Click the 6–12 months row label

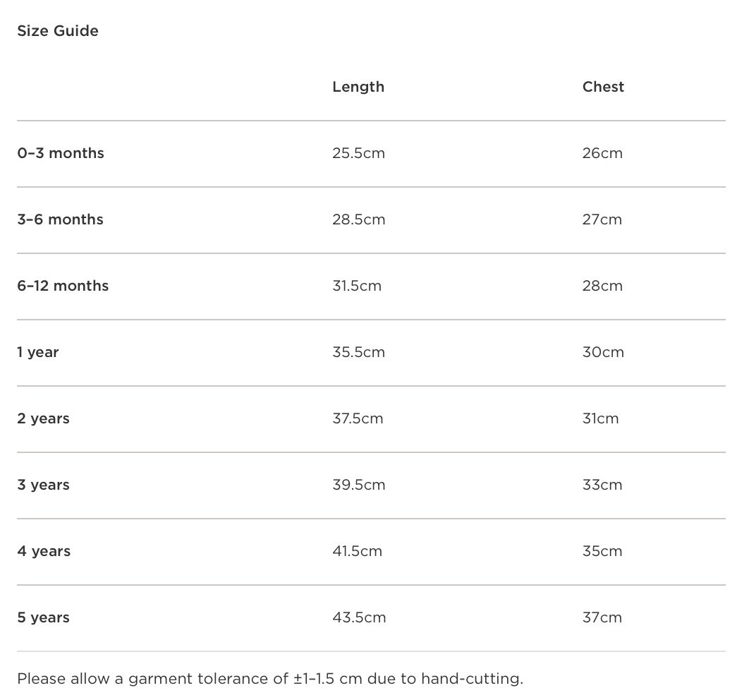pyautogui.click(x=63, y=286)
